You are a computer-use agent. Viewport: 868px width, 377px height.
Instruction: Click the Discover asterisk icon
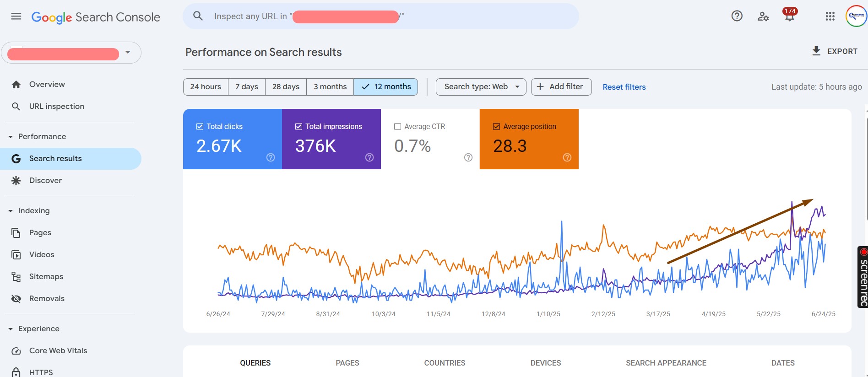tap(16, 181)
